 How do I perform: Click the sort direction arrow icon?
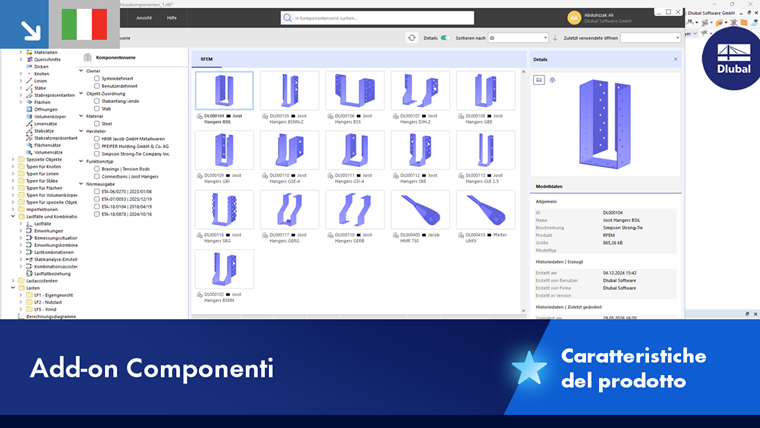(555, 38)
